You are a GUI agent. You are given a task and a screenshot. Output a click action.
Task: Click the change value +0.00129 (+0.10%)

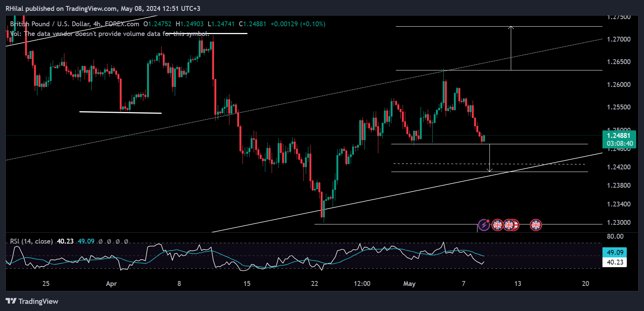point(298,24)
